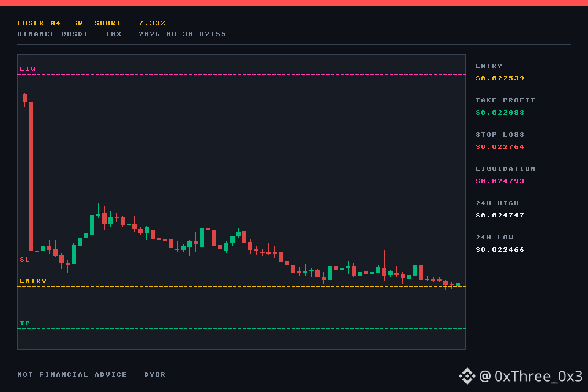
Task: Click the 24H LOW heading
Action: 495,238
